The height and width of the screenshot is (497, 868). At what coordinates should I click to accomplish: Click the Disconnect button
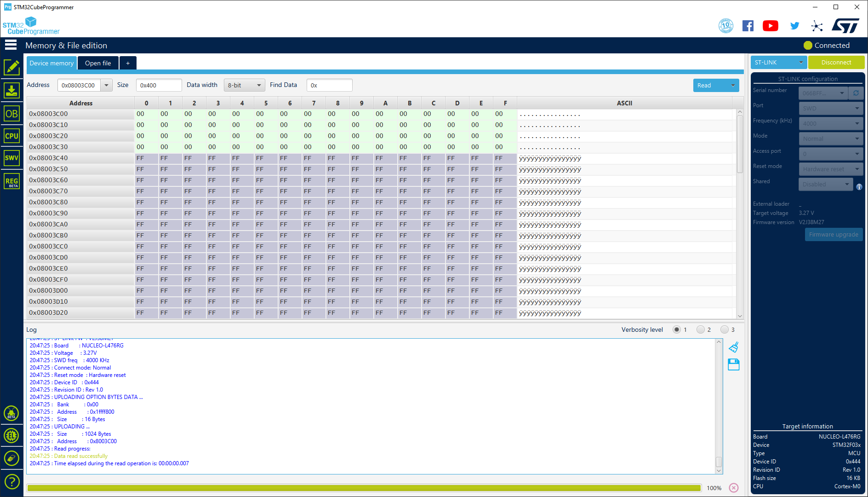pos(836,63)
